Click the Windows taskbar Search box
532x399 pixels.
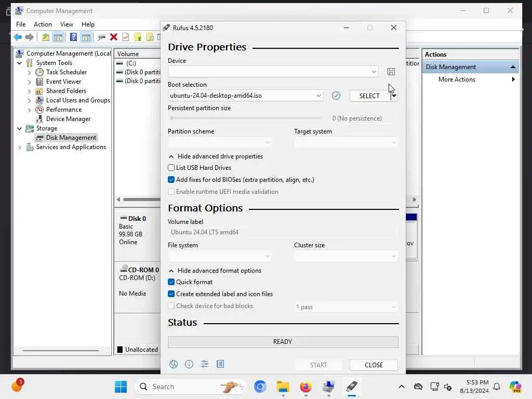pos(190,387)
